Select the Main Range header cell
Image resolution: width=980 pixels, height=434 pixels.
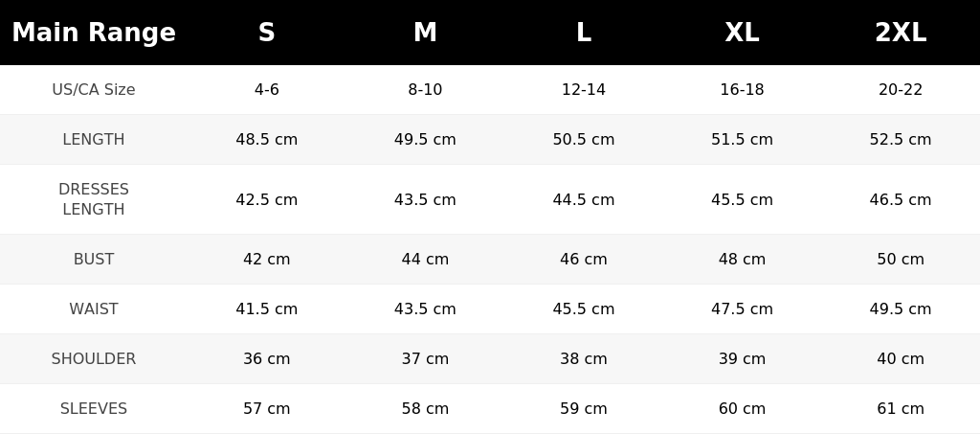(94, 33)
